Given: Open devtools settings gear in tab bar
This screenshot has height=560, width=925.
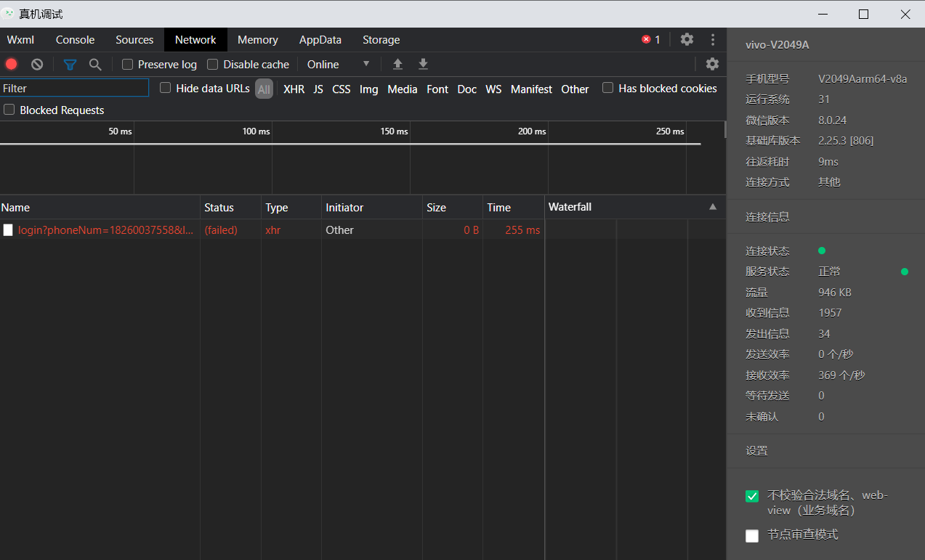Looking at the screenshot, I should [687, 39].
